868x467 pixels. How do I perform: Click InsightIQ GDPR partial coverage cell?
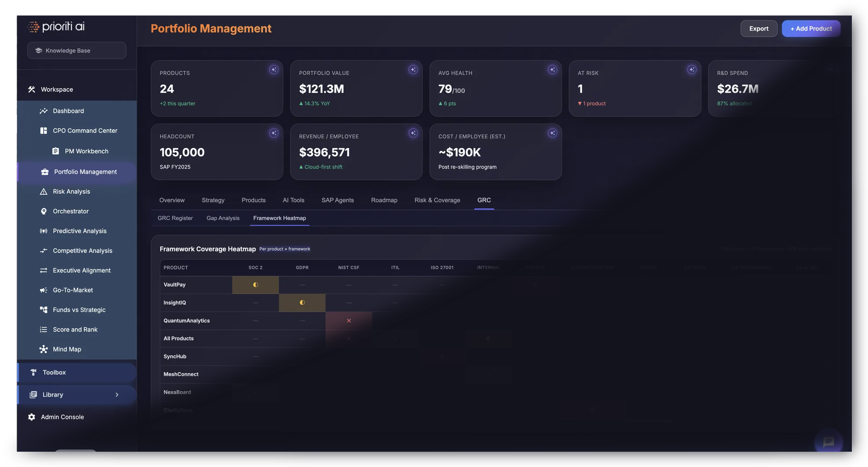[302, 303]
